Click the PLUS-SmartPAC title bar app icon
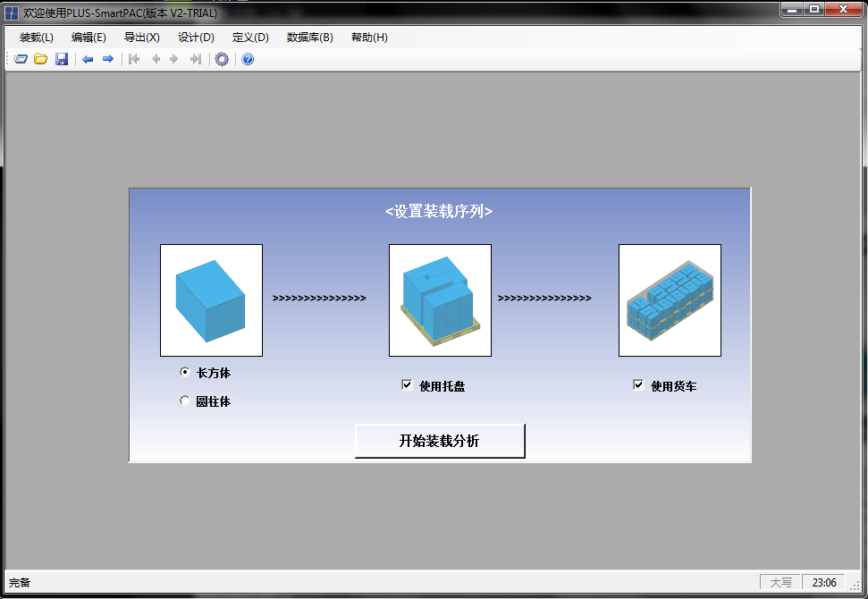This screenshot has height=599, width=868. (11, 13)
